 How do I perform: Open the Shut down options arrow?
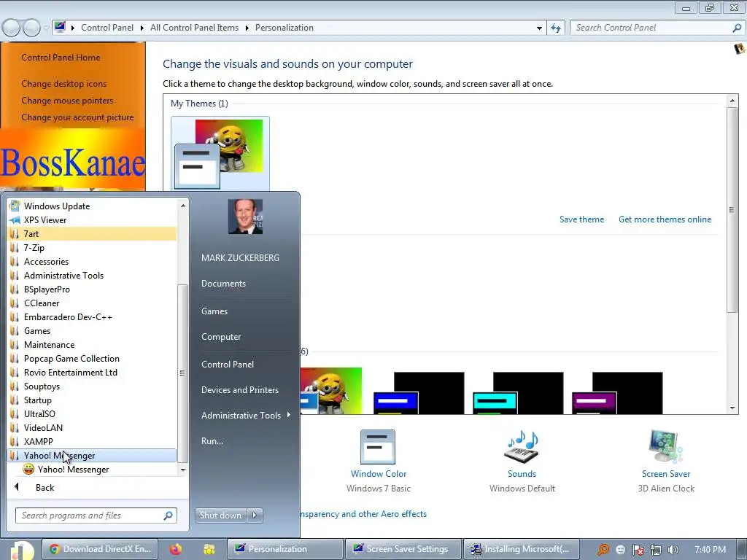(255, 516)
